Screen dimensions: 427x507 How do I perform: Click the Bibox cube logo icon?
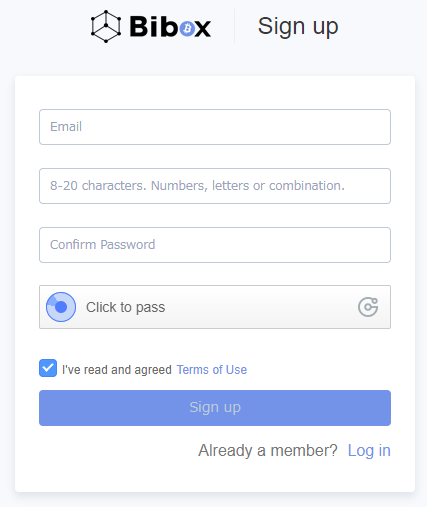point(106,26)
